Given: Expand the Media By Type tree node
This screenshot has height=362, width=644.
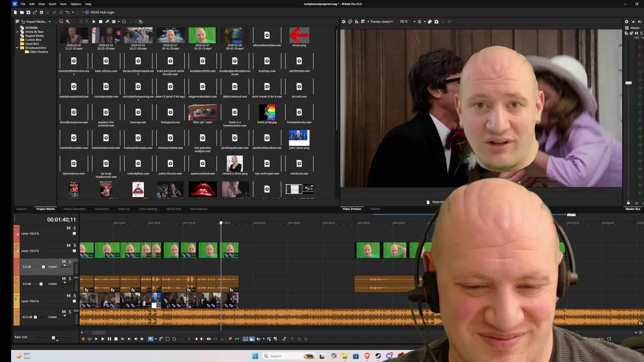Looking at the screenshot, I should pos(18,32).
